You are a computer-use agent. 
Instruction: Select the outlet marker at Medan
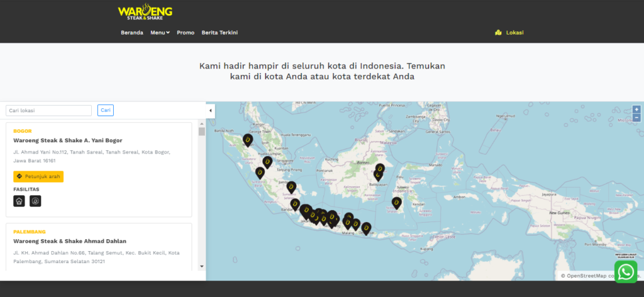pos(248,140)
